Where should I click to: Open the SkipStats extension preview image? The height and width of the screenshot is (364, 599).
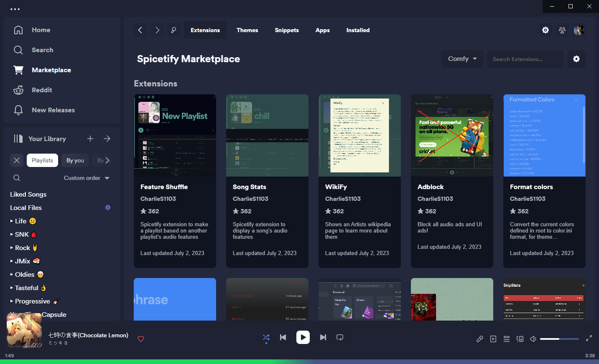544,299
